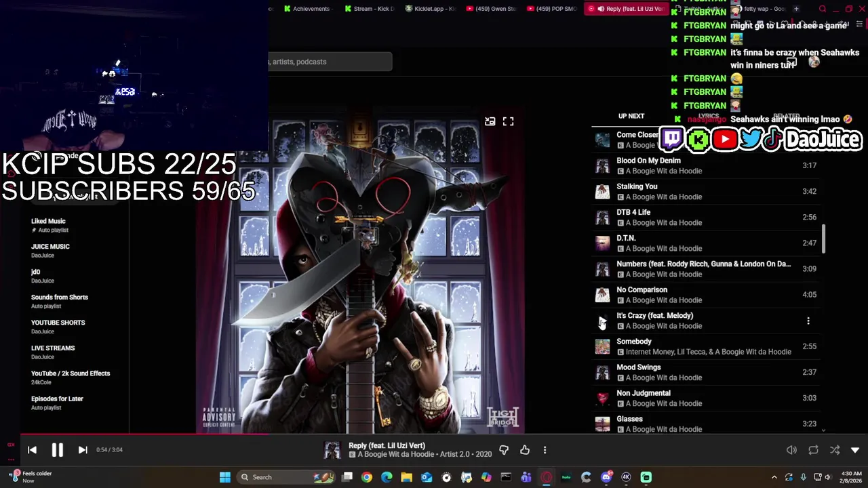868x488 pixels.
Task: Play Somebody by Internet Money from queue
Action: tap(705, 346)
